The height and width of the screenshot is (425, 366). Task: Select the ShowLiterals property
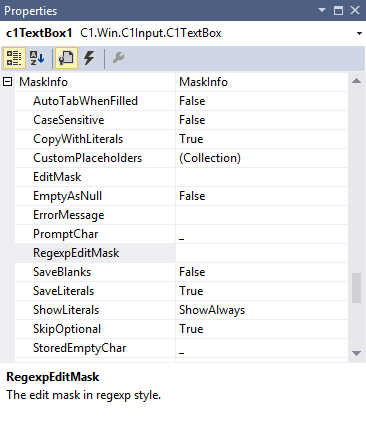95,310
